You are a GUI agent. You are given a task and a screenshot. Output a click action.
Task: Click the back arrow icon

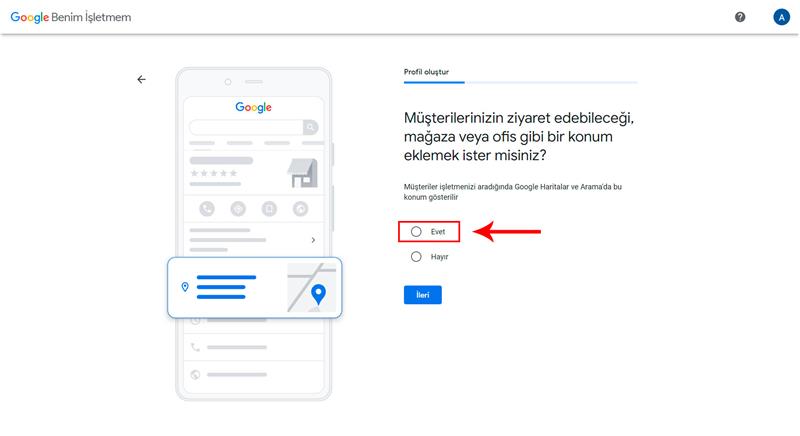click(141, 80)
